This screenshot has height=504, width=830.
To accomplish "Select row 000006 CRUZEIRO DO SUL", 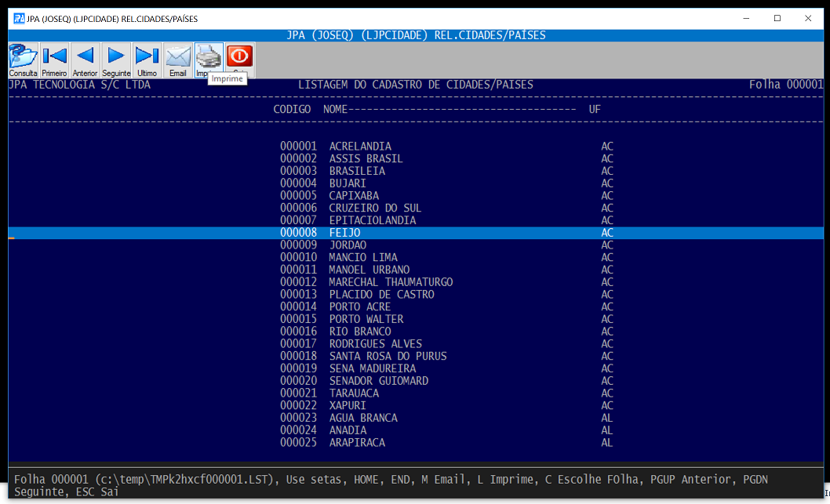I will (416, 208).
